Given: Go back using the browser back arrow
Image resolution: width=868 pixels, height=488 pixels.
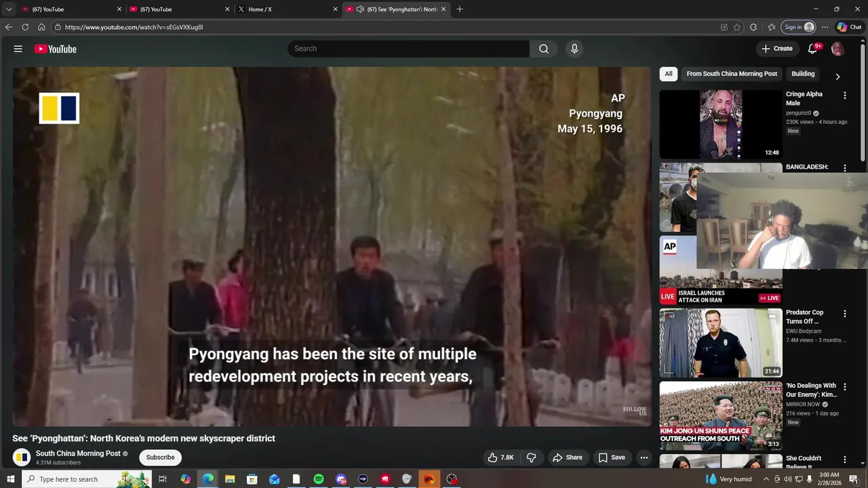Looking at the screenshot, I should point(9,27).
